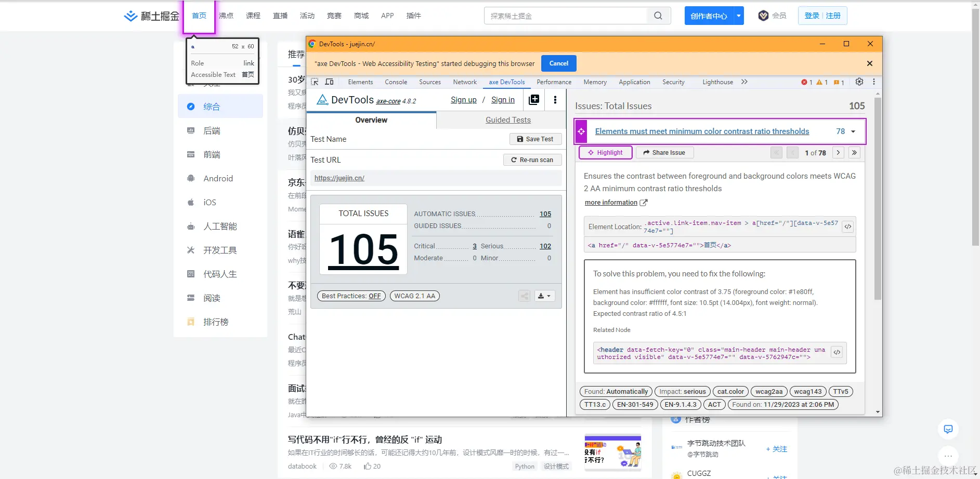This screenshot has height=479, width=980.
Task: Open the color contrast issue title link
Action: (x=702, y=131)
